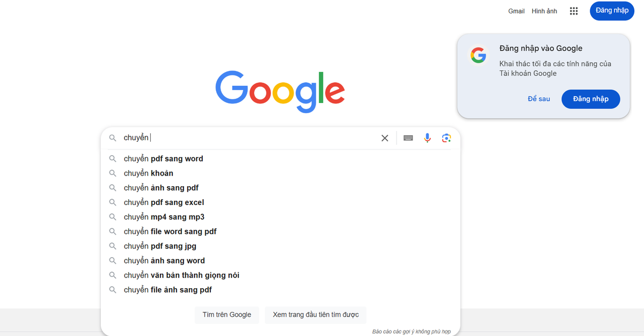
Task: Select suggestion 'chuyển pdf sang word'
Action: pos(163,158)
